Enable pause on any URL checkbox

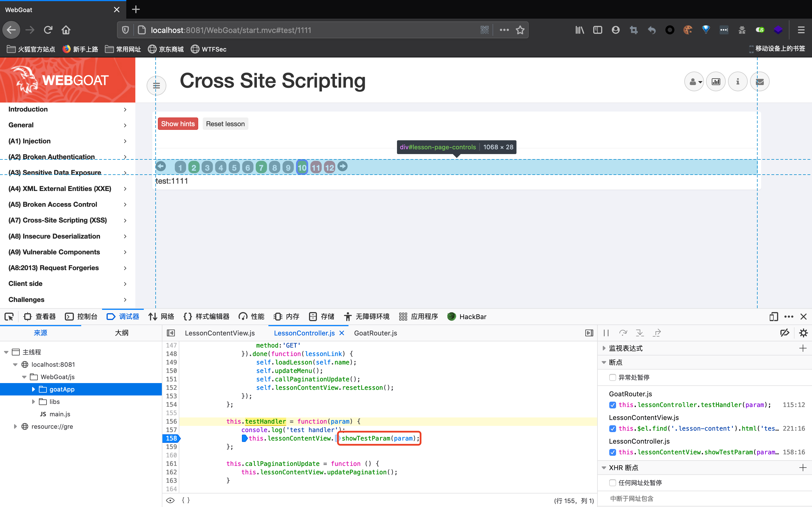click(612, 482)
